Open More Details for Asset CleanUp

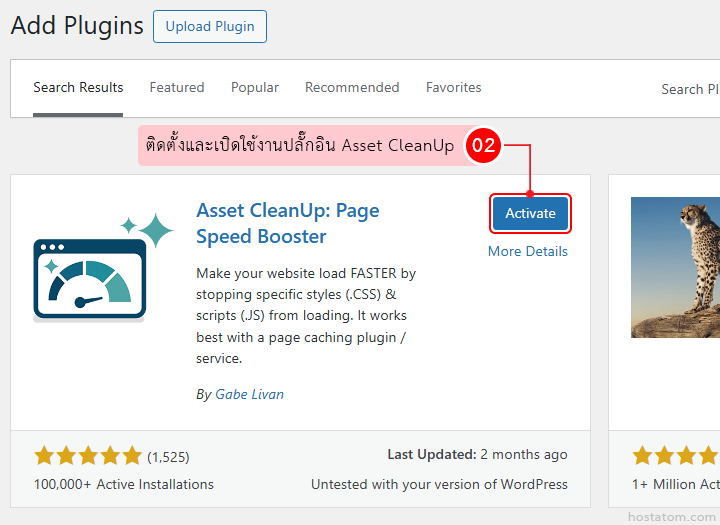(x=527, y=251)
